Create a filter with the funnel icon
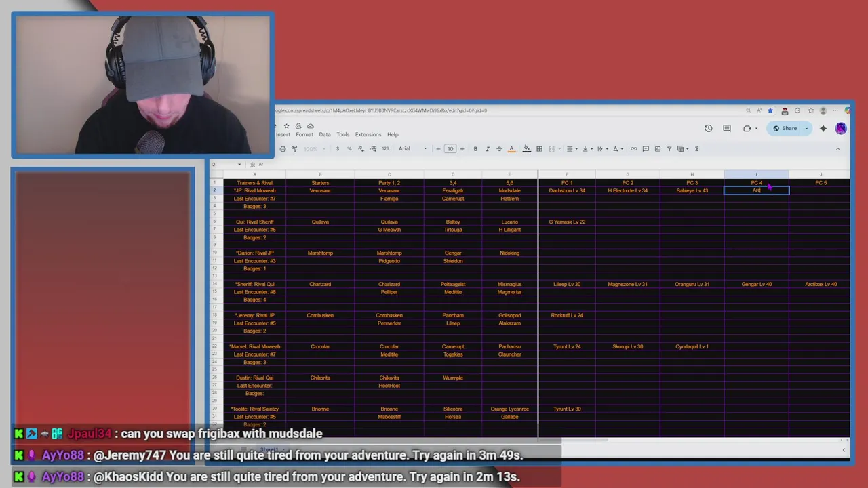 click(669, 148)
